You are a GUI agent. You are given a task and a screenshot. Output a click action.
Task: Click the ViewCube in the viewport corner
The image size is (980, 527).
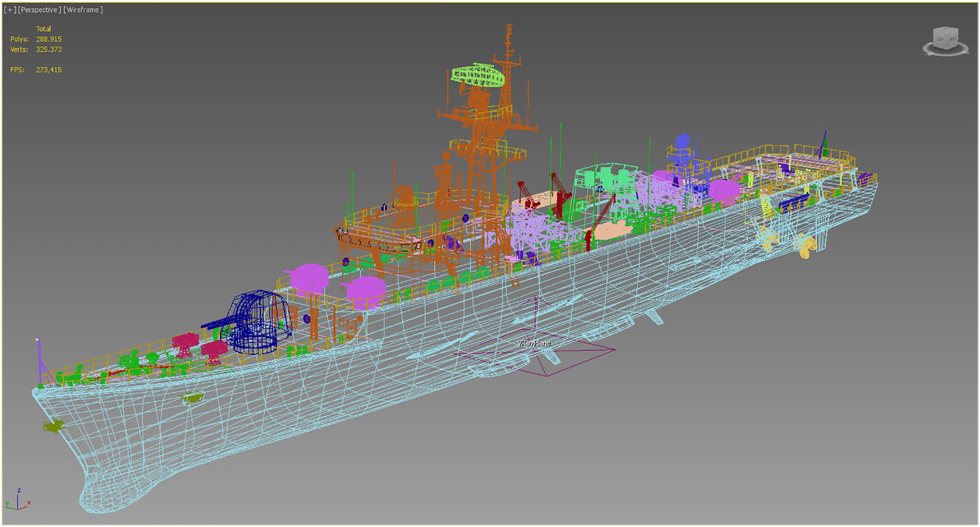coord(945,38)
